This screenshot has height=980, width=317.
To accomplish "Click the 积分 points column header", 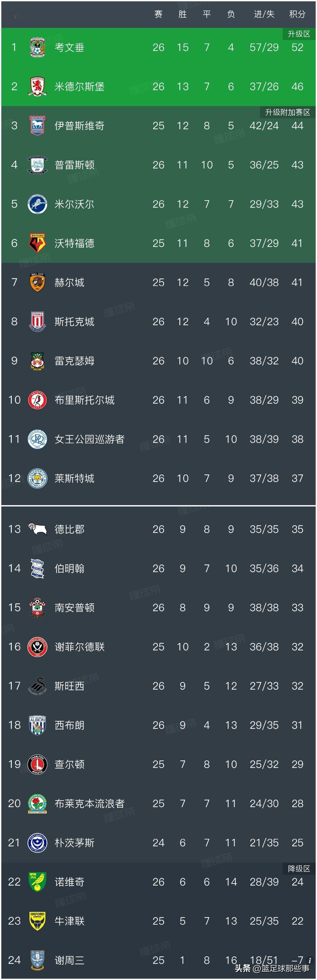I will (x=297, y=14).
